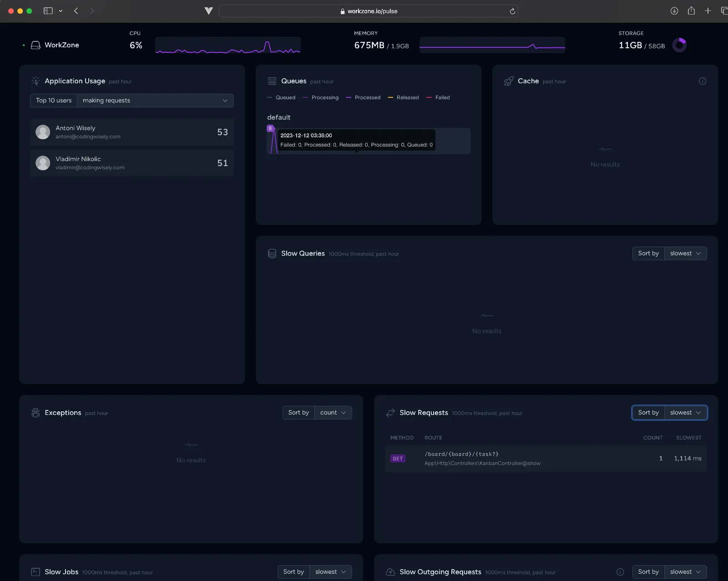Click the 6% CPU value

coord(136,45)
